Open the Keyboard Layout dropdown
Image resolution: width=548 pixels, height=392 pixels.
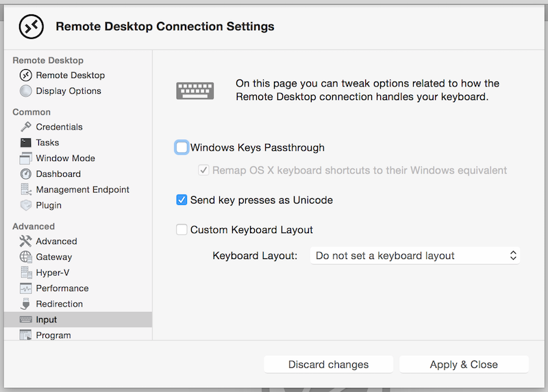(415, 256)
